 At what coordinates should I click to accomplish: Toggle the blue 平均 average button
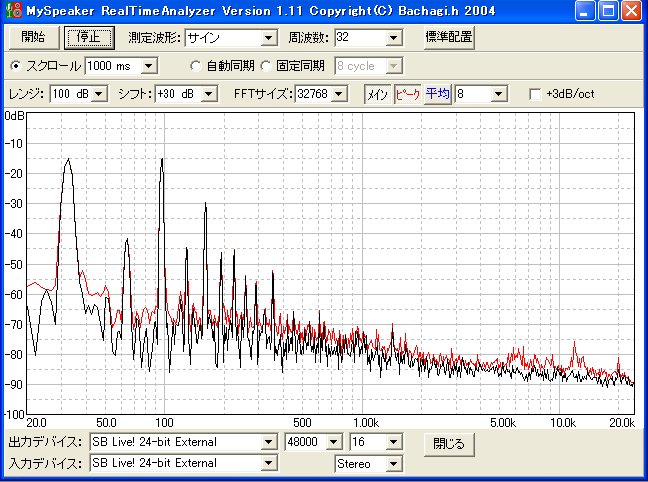point(437,93)
